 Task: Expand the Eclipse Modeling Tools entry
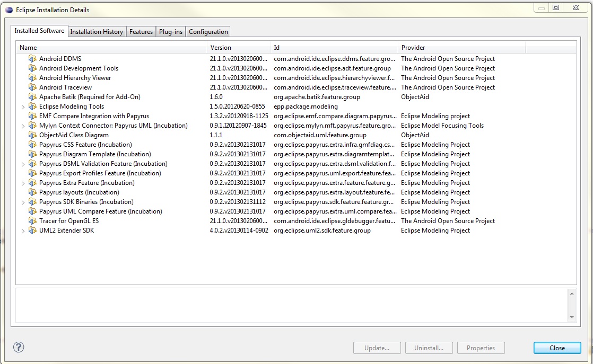pyautogui.click(x=23, y=107)
